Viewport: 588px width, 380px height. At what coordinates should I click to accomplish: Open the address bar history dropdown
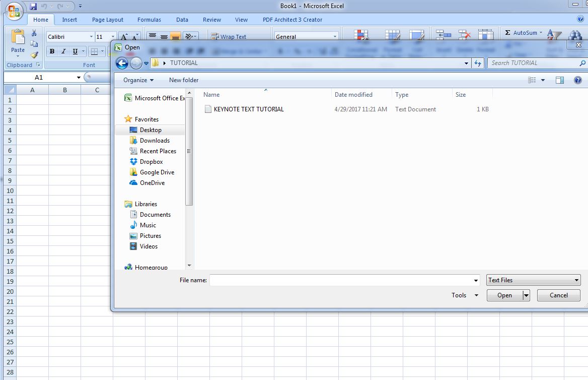coord(466,63)
